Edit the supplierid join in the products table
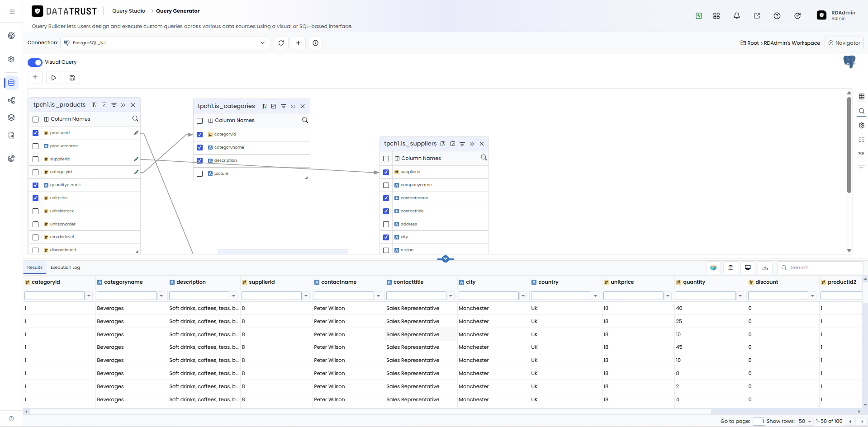 point(136,159)
